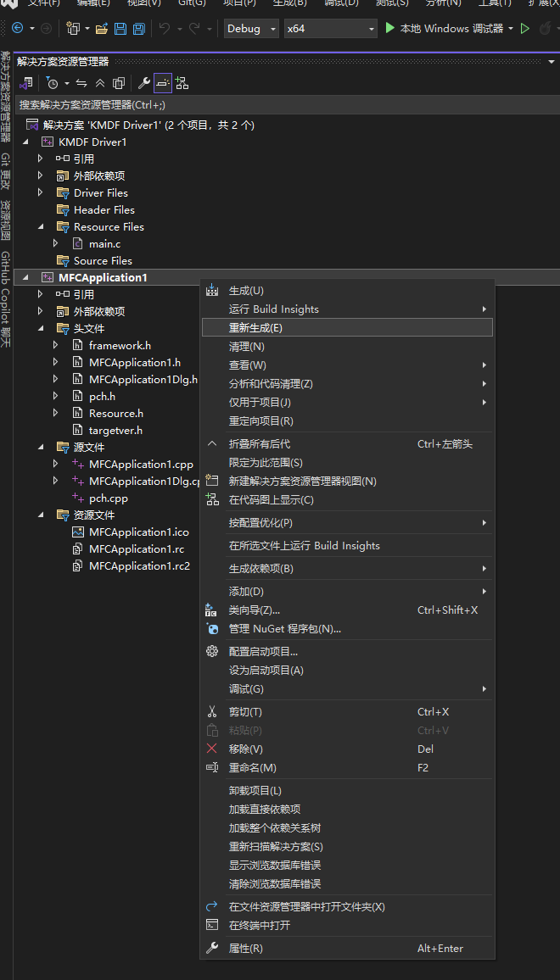
Task: Select 重新扫描解决方案(S)
Action: (x=347, y=847)
